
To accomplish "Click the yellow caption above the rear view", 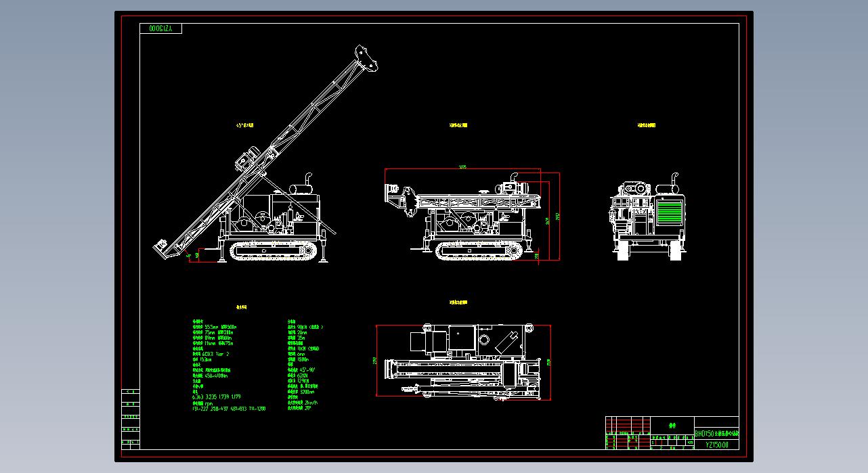I will pos(647,125).
